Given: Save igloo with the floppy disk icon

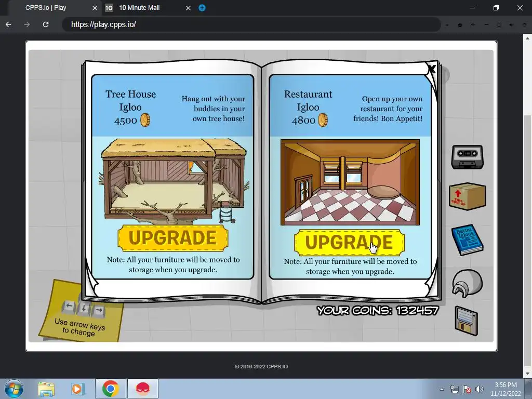Looking at the screenshot, I should coord(466,321).
